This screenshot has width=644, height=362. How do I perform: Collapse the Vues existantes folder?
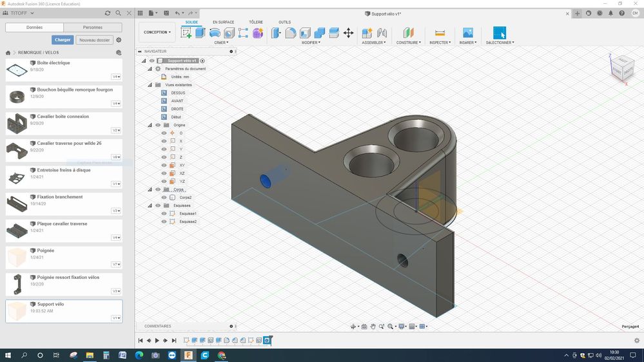pos(150,85)
